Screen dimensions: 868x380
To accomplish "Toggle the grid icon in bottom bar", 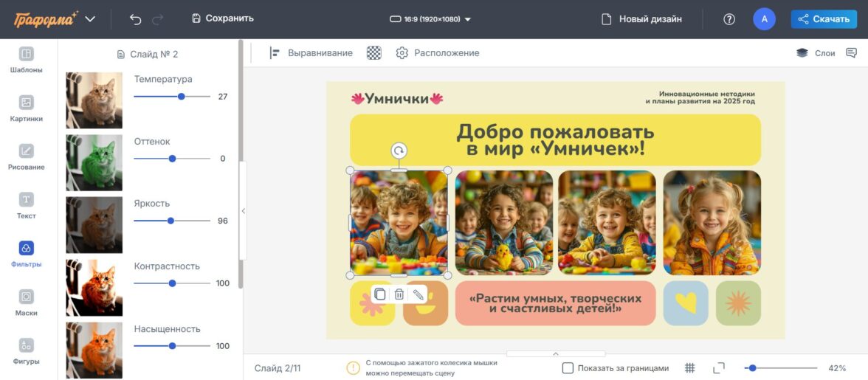I will (x=690, y=368).
